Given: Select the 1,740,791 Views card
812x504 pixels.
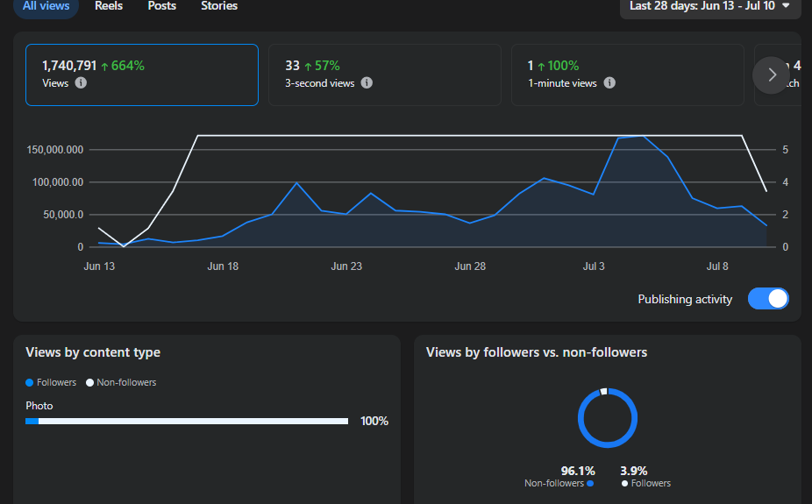Looking at the screenshot, I should (x=142, y=75).
